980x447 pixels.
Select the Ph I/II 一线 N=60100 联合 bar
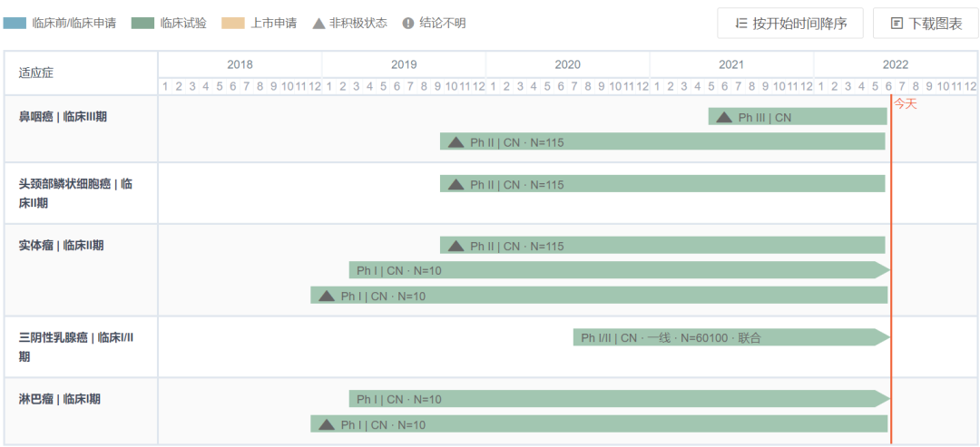click(x=731, y=338)
